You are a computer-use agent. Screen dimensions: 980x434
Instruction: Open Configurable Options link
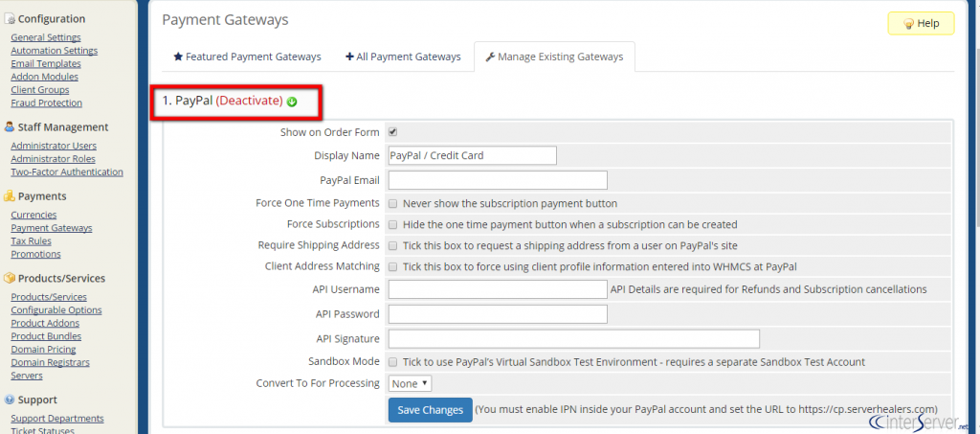56,310
